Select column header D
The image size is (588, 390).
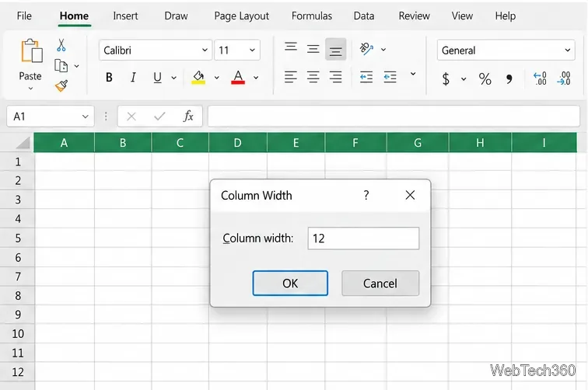[238, 143]
